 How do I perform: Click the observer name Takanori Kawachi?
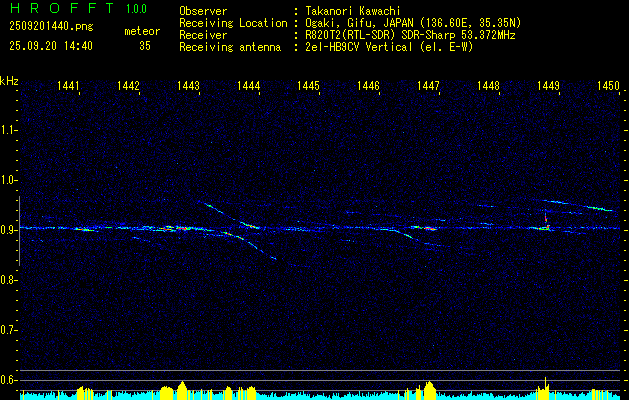click(x=353, y=11)
